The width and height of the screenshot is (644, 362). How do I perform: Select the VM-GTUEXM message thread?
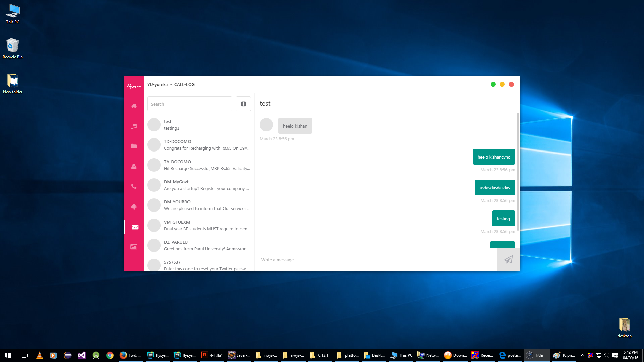(200, 225)
